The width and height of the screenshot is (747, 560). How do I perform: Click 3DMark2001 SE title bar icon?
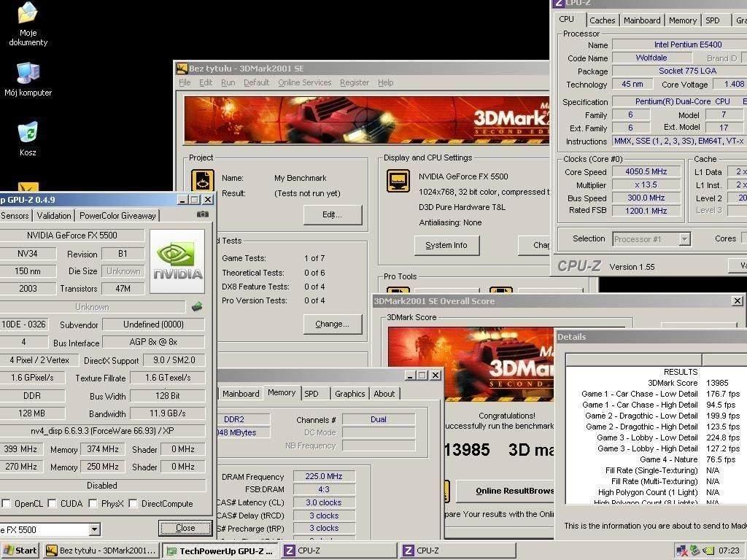[x=182, y=69]
